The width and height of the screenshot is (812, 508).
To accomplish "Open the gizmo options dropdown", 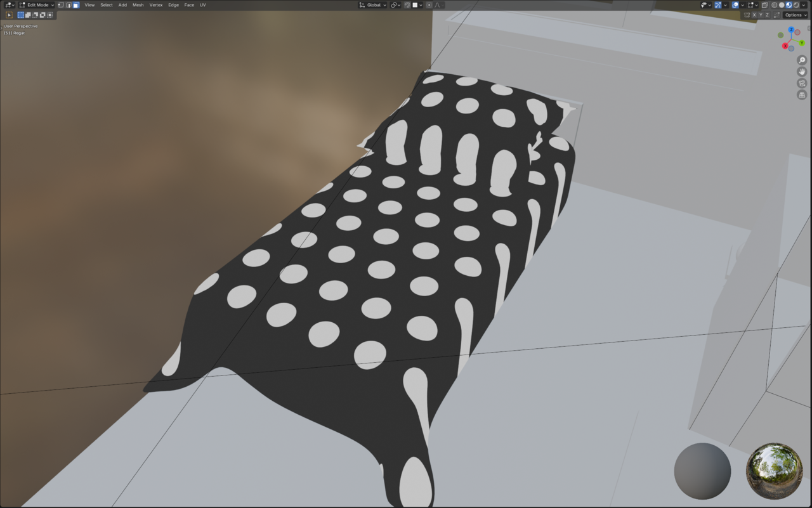I will pos(726,5).
